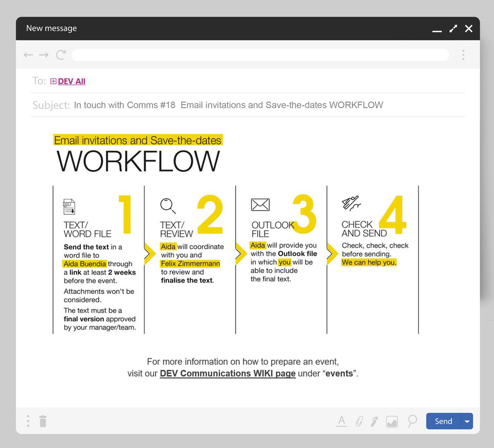Insert an image into the message
This screenshot has width=494, height=448.
pos(392,421)
